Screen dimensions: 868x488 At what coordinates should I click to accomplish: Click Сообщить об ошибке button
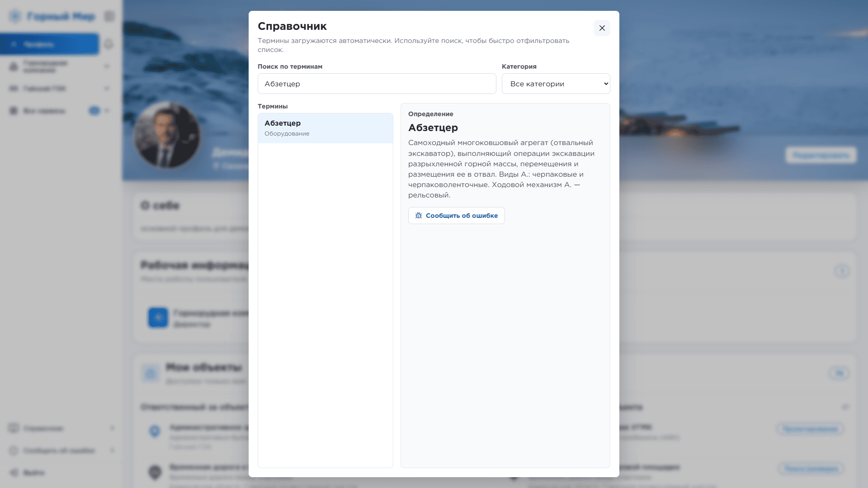point(456,216)
